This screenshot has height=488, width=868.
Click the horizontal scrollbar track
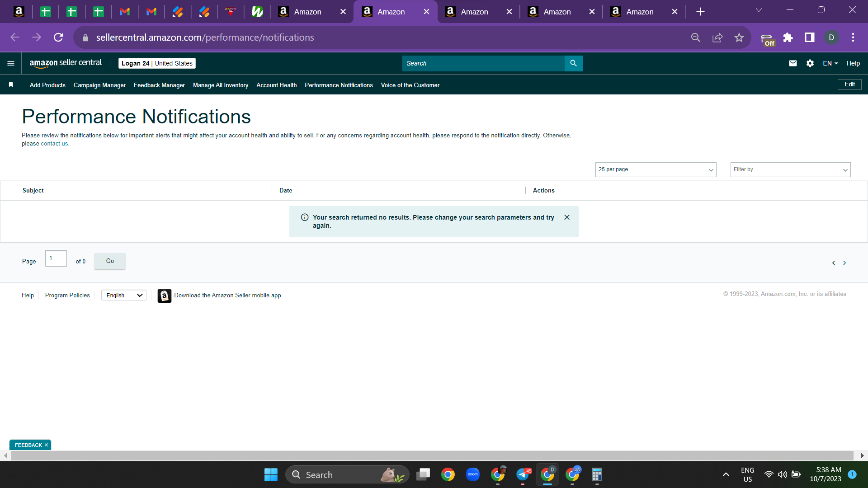pyautogui.click(x=432, y=455)
